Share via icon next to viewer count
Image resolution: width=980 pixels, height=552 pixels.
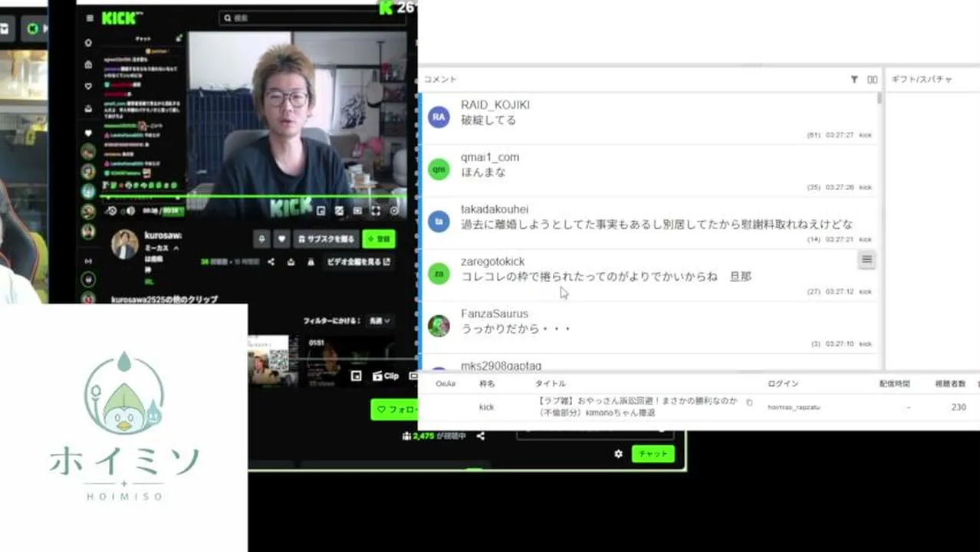(x=481, y=435)
